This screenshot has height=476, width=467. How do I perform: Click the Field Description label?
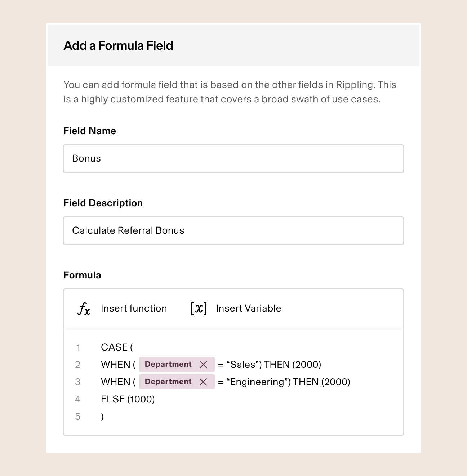103,203
